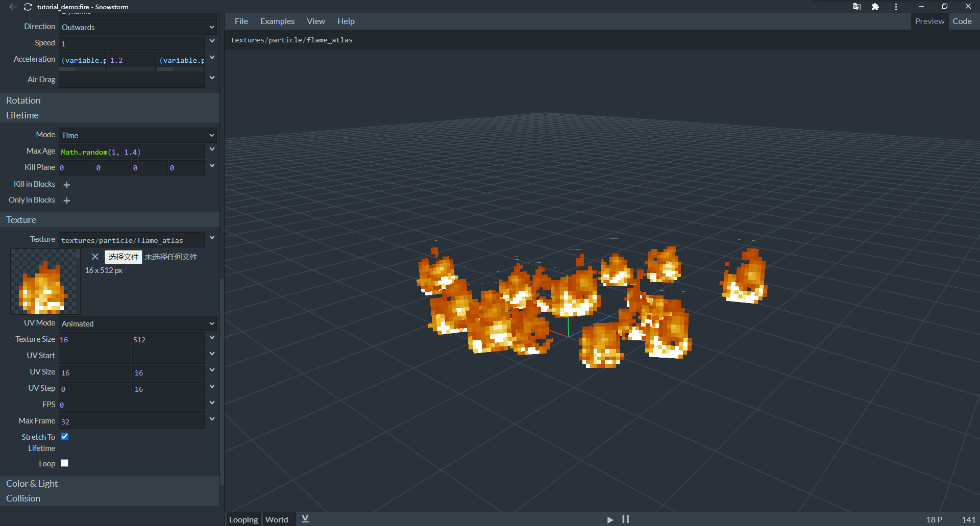Pause the particle preview

(625, 519)
